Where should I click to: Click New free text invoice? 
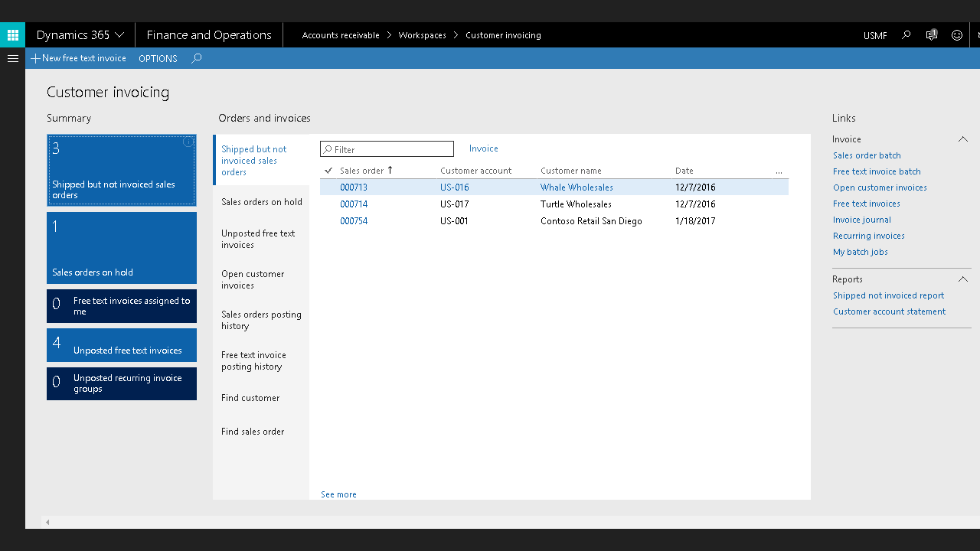[x=78, y=58]
